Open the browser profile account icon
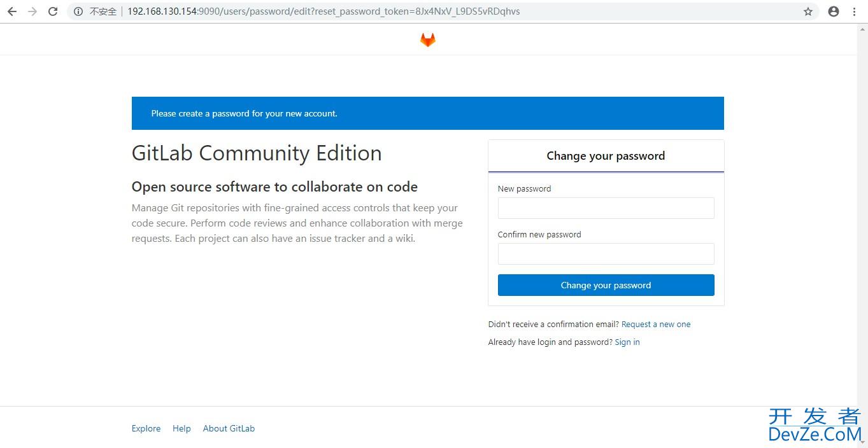This screenshot has width=868, height=448. (834, 11)
